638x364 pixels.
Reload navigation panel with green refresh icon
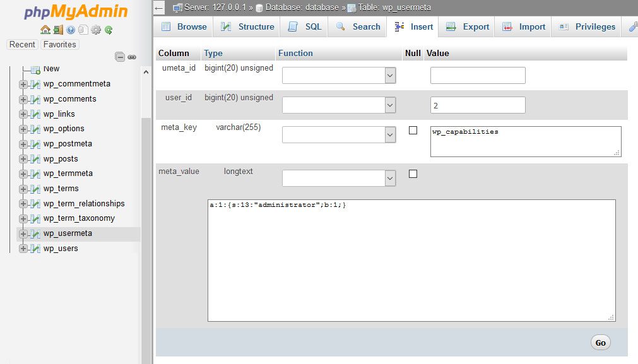point(109,30)
